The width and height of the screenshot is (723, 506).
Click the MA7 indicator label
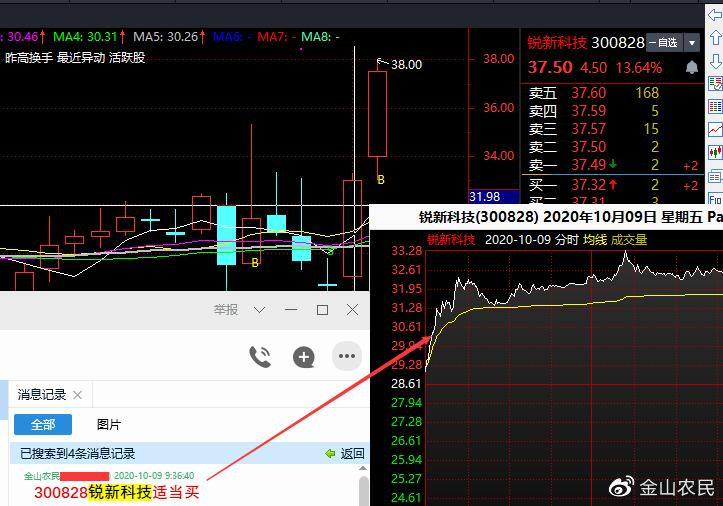click(276, 36)
